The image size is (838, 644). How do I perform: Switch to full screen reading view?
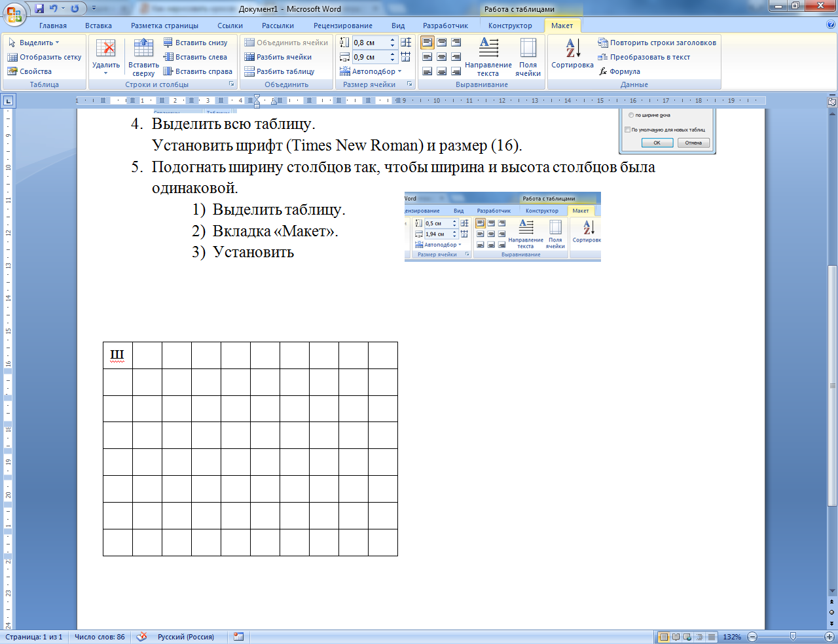click(x=676, y=637)
